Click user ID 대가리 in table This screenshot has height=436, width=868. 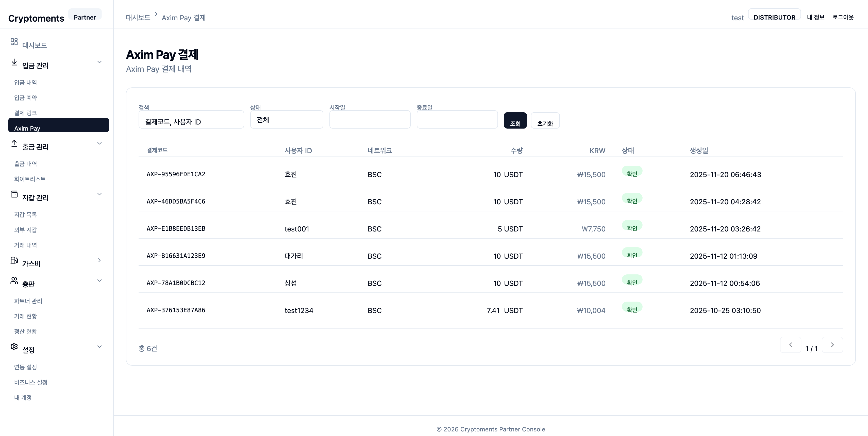point(294,256)
